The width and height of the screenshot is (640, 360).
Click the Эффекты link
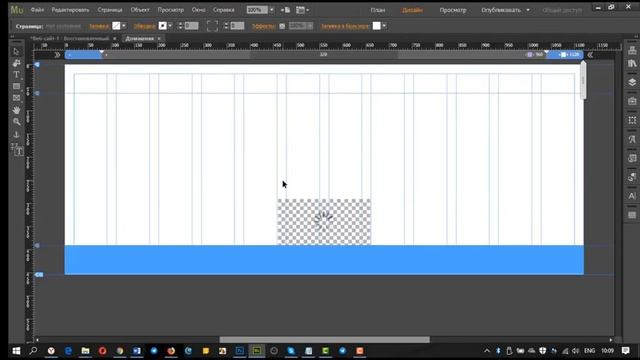(x=263, y=26)
